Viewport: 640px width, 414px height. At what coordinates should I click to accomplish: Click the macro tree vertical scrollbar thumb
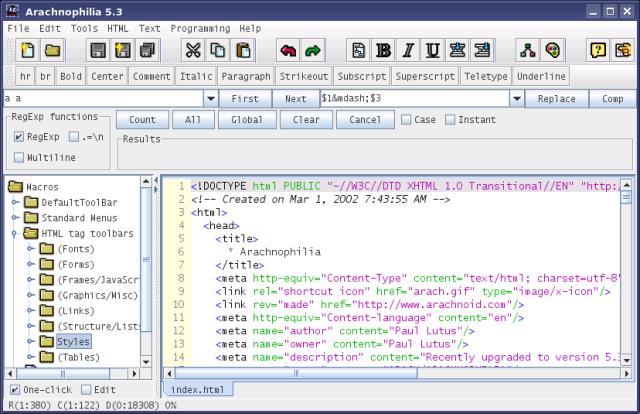[146, 260]
